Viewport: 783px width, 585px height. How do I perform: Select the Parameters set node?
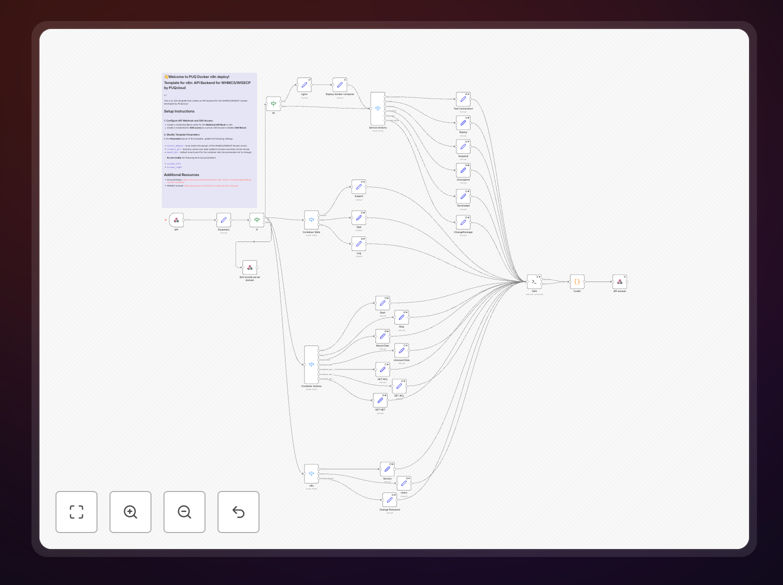click(x=224, y=220)
